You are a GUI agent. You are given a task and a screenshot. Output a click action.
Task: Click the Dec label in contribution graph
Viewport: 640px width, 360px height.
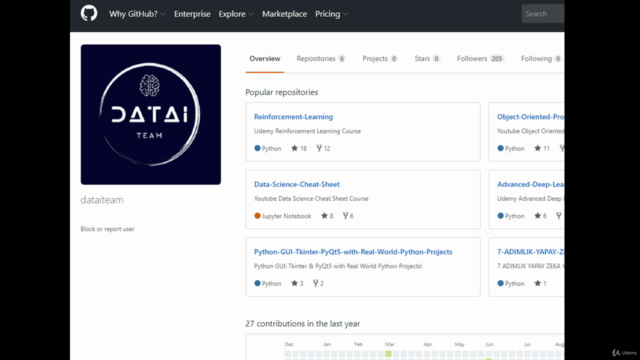click(x=289, y=344)
